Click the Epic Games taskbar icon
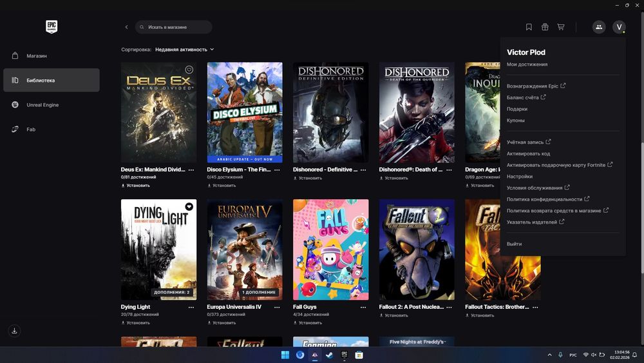Image resolution: width=644 pixels, height=363 pixels. (344, 355)
